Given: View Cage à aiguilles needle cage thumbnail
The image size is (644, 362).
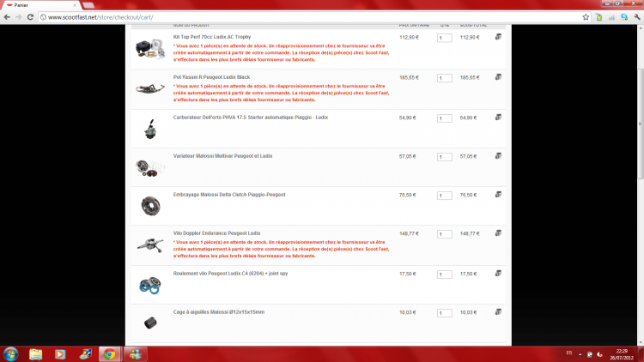Looking at the screenshot, I should pos(150,323).
